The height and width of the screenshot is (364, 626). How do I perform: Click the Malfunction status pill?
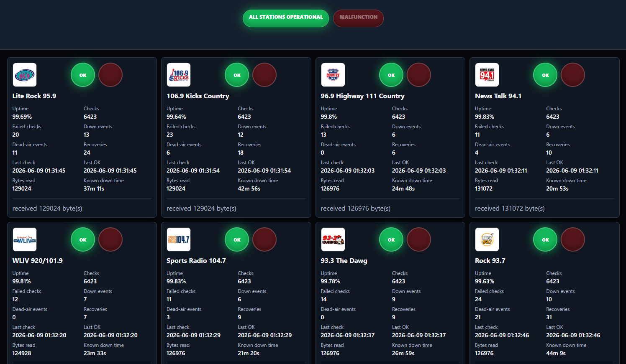pyautogui.click(x=358, y=18)
